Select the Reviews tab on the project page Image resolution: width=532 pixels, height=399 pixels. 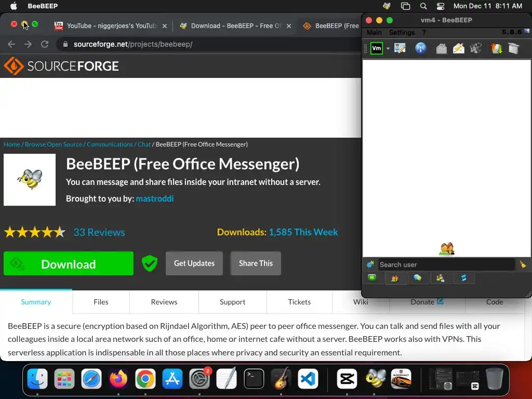[164, 302]
